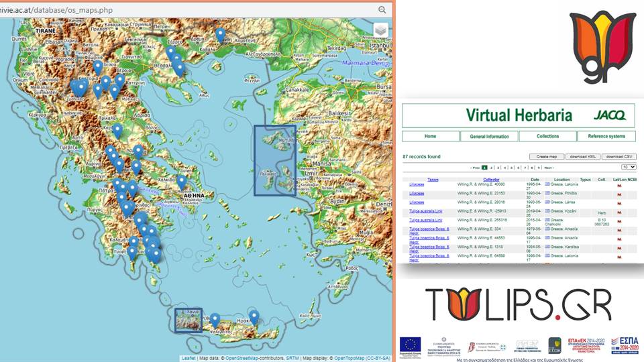Viewport: 644px width, 362px height.
Task: Open Lat/Lon map icon for Liliaceae Lárisa row
Action: coord(619,204)
